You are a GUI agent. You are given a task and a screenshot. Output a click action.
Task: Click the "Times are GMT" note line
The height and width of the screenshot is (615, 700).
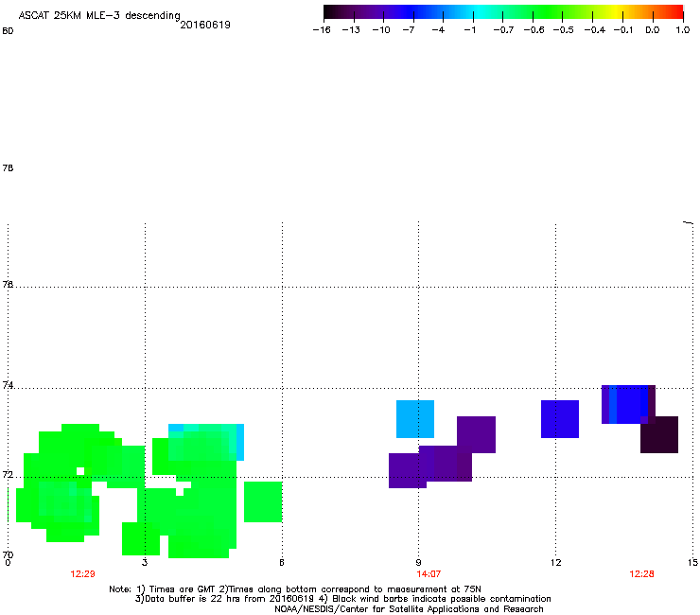pyautogui.click(x=295, y=589)
